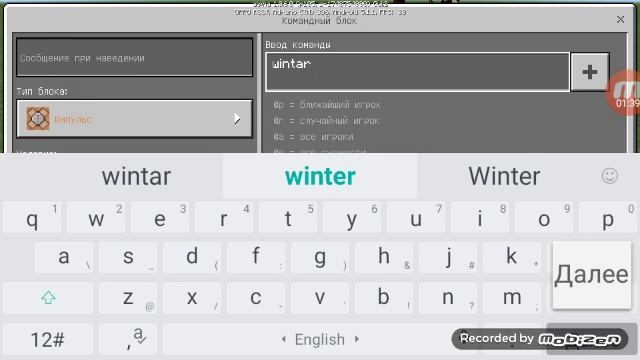Choose the capitalized 'Winter' suggestion
The height and width of the screenshot is (360, 640).
[504, 176]
